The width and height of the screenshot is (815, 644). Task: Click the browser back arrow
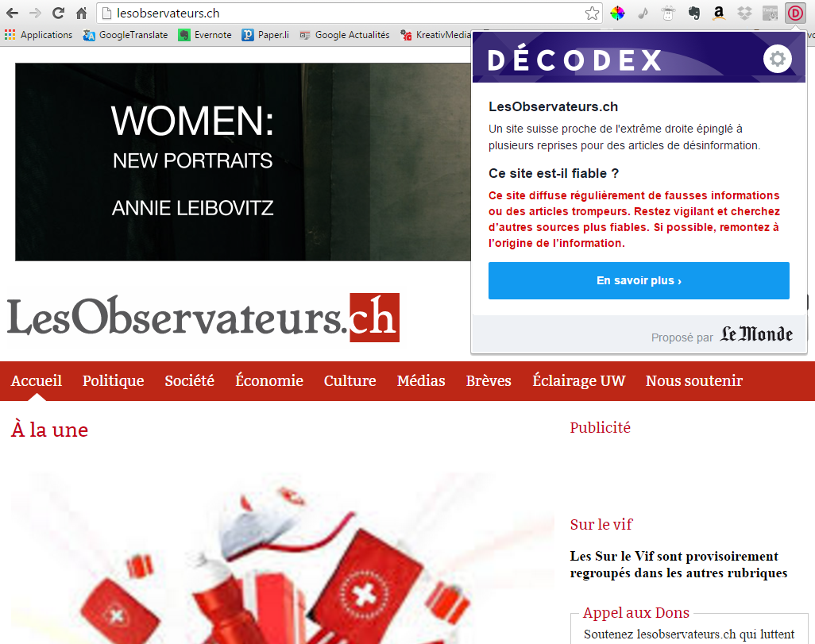[x=13, y=13]
